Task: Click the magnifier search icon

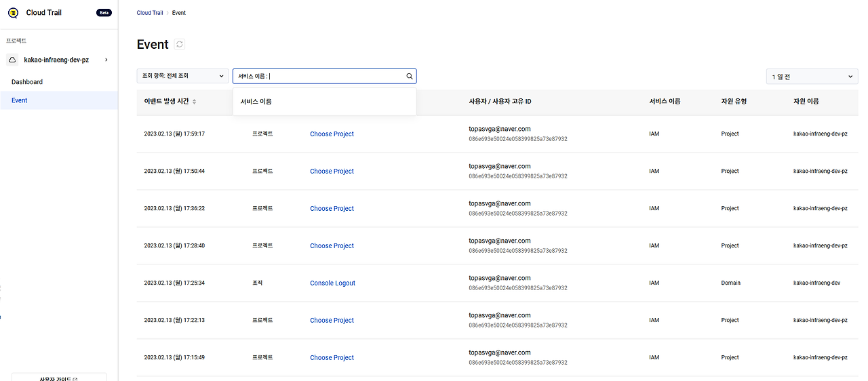Action: [x=410, y=77]
